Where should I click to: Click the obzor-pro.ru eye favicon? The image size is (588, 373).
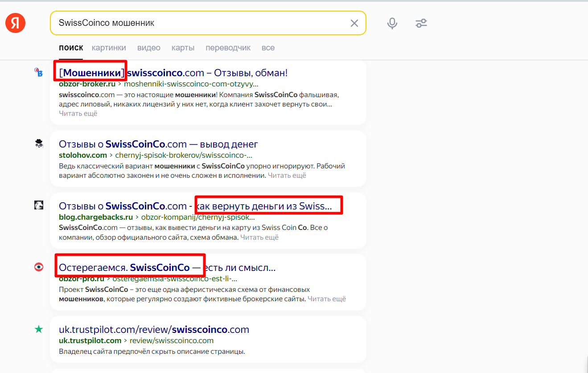[x=39, y=267]
